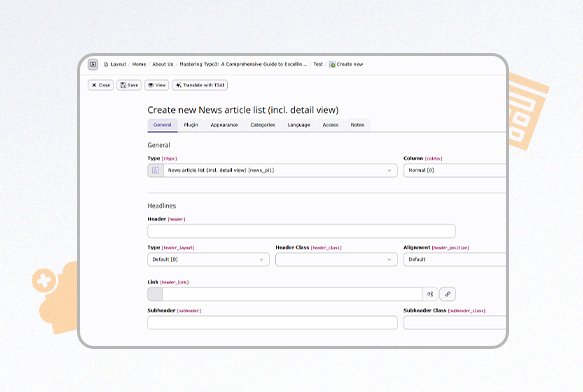Viewport: 583px width, 392px height.
Task: Open the Plugin tab
Action: 191,125
